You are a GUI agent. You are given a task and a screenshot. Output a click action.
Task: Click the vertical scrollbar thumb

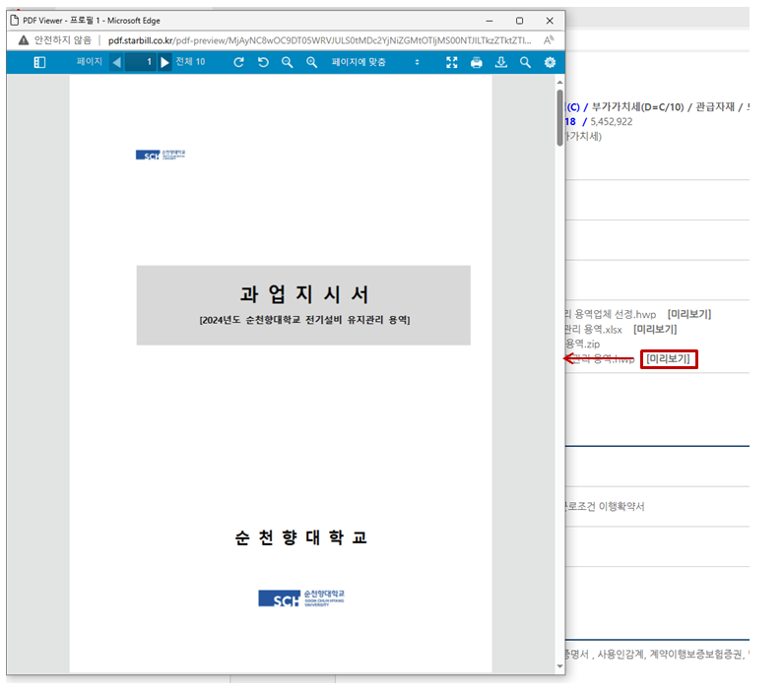(560, 117)
